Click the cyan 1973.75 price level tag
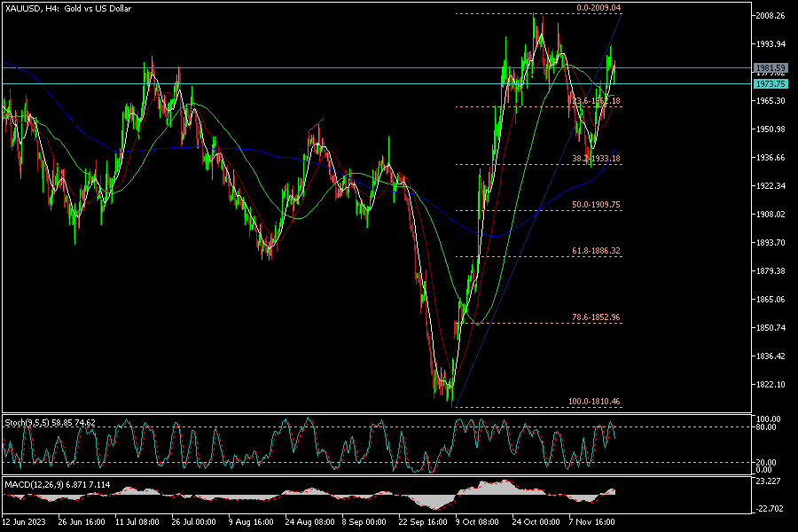Screen dimensions: 798x532 770,83
